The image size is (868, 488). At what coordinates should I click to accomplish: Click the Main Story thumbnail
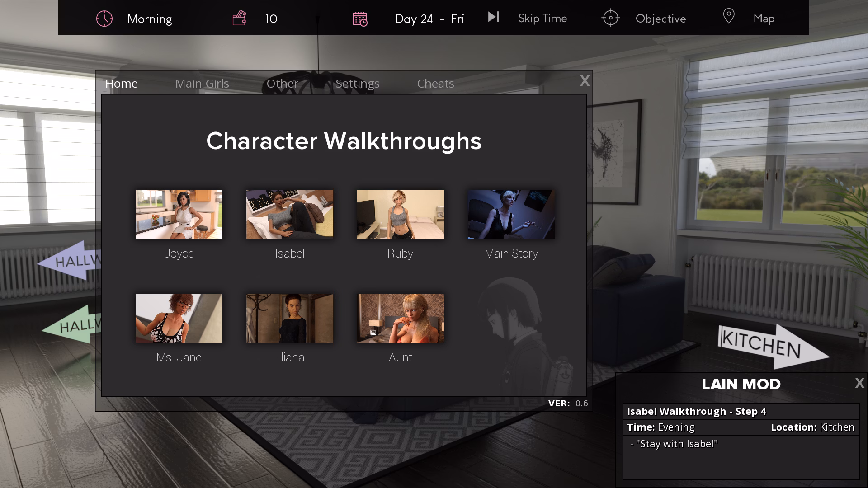click(x=511, y=214)
